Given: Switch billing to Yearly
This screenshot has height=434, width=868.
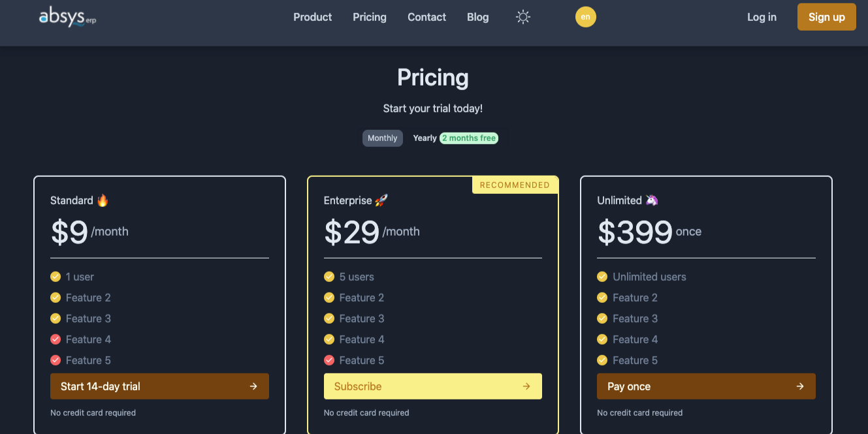Looking at the screenshot, I should (x=424, y=138).
